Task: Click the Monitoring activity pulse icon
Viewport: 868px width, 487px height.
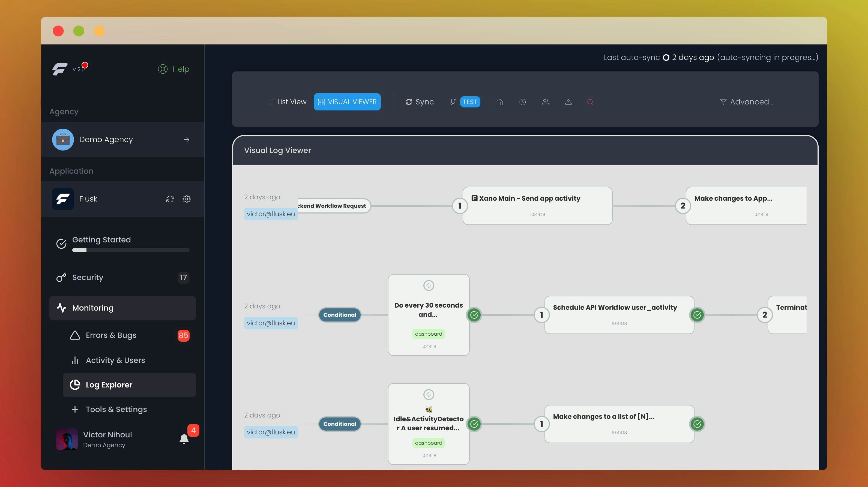Action: pyautogui.click(x=61, y=308)
